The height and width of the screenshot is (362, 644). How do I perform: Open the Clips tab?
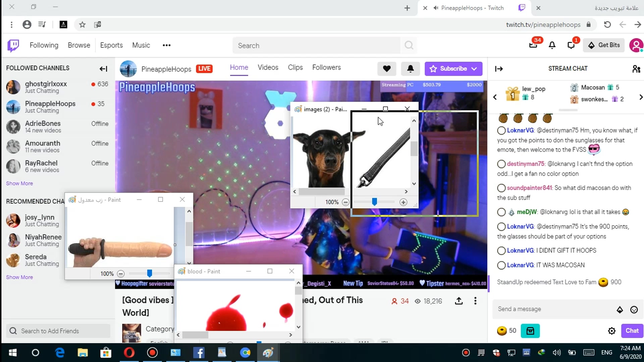(x=295, y=67)
